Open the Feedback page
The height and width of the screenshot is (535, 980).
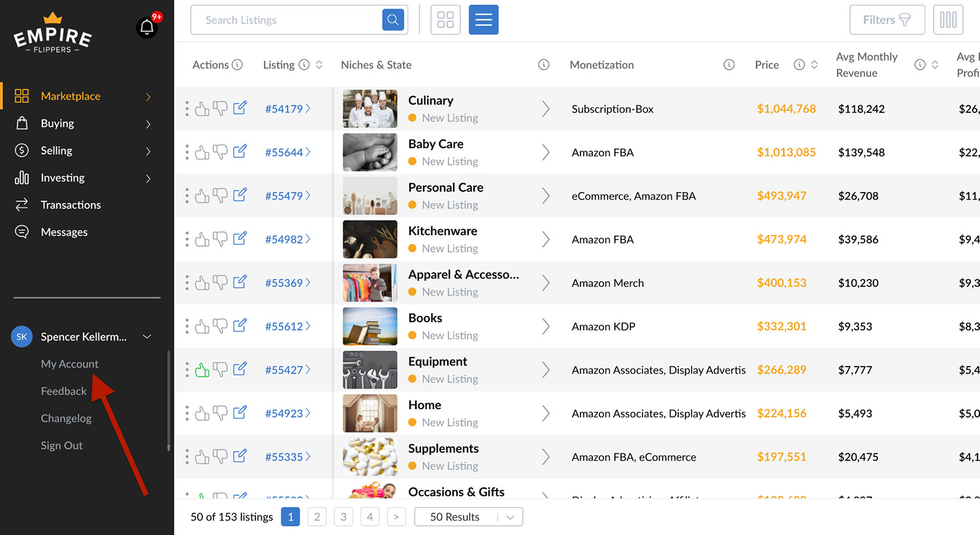(x=63, y=391)
